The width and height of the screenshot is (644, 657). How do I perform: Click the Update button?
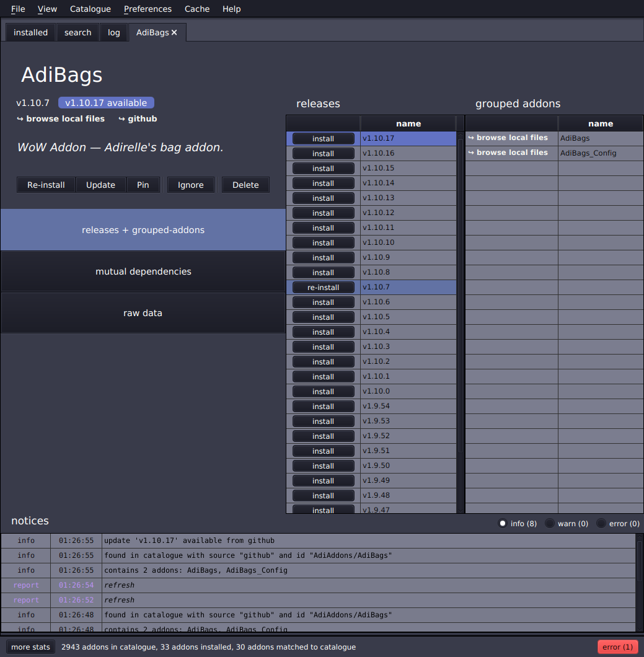click(100, 185)
